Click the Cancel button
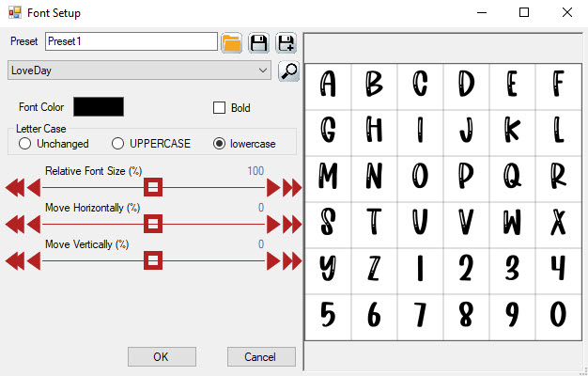 pyautogui.click(x=261, y=356)
